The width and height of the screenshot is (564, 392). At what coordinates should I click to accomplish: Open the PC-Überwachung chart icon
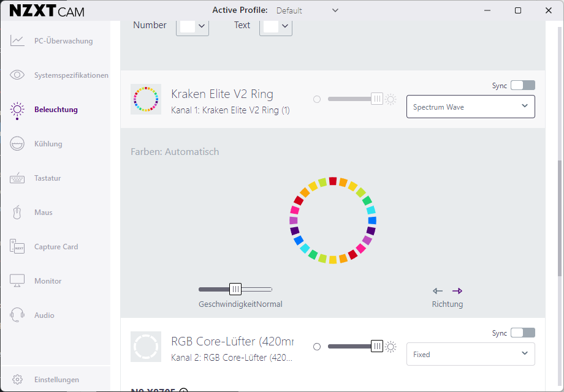pyautogui.click(x=17, y=41)
